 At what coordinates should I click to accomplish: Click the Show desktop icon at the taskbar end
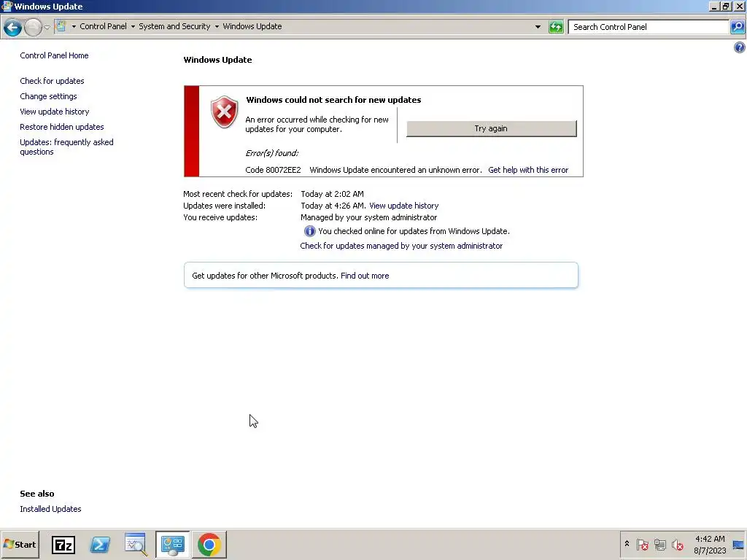[739, 545]
